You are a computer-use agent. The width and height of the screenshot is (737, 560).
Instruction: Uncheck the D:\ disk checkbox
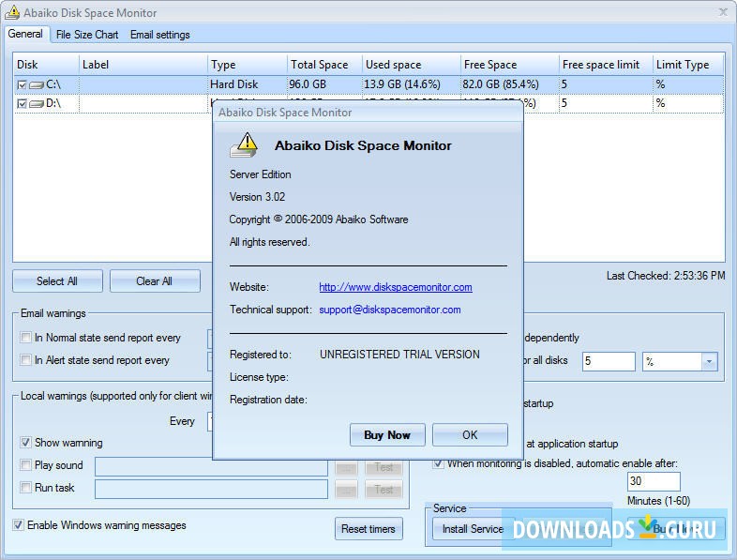[x=22, y=103]
